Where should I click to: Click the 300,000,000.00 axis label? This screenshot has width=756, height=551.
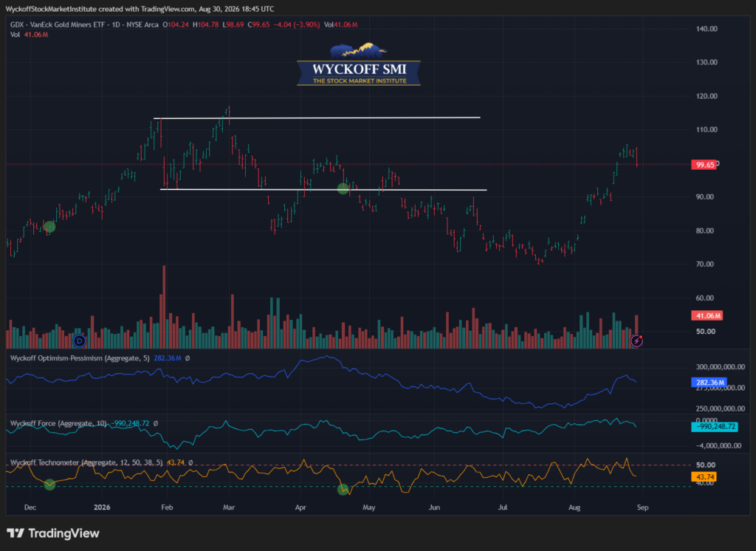721,366
